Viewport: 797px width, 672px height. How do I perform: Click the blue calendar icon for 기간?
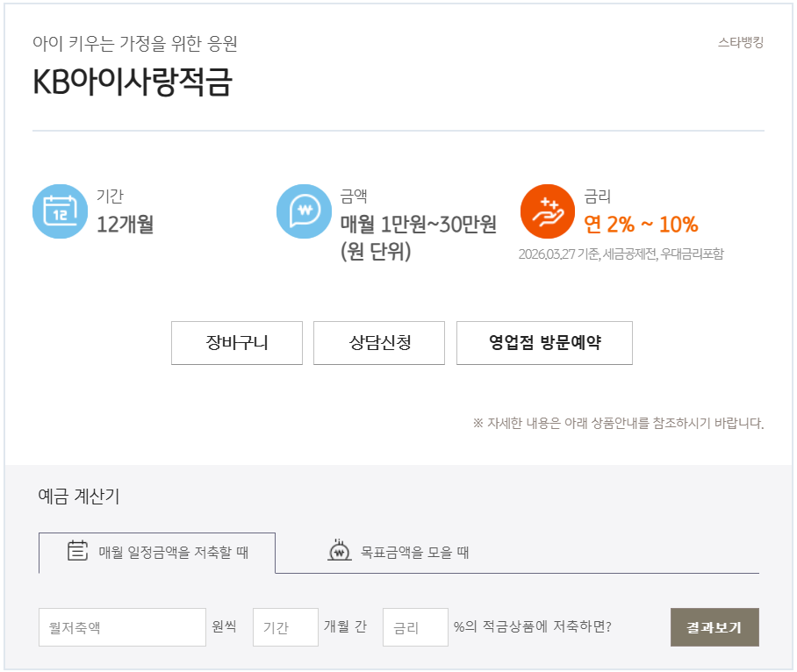tap(58, 211)
